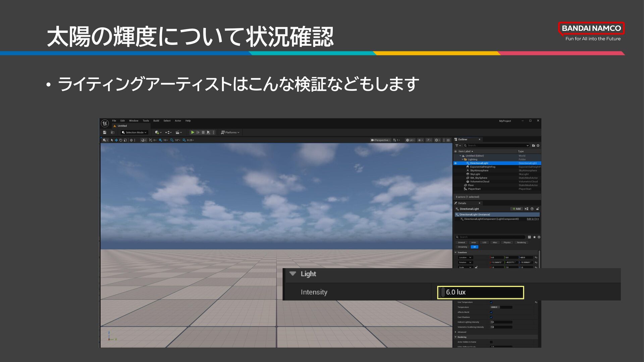Select the Rotate transform tool
Viewport: 644px width, 362px height.
point(121,140)
